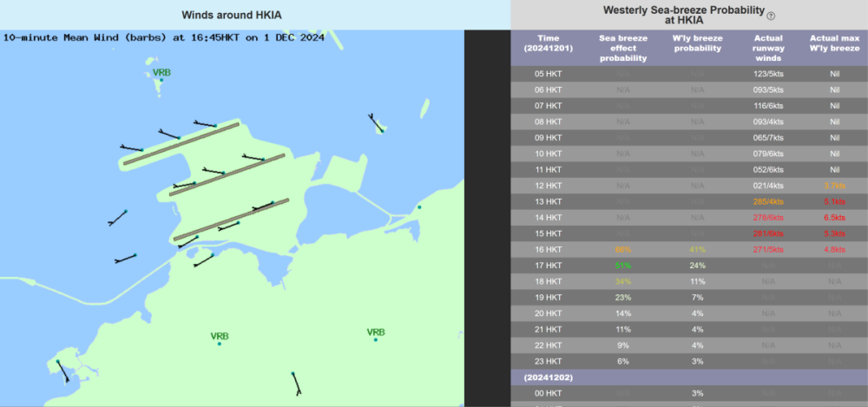The image size is (868, 407).
Task: Click the southernmost runway strip on the map
Action: click(231, 220)
